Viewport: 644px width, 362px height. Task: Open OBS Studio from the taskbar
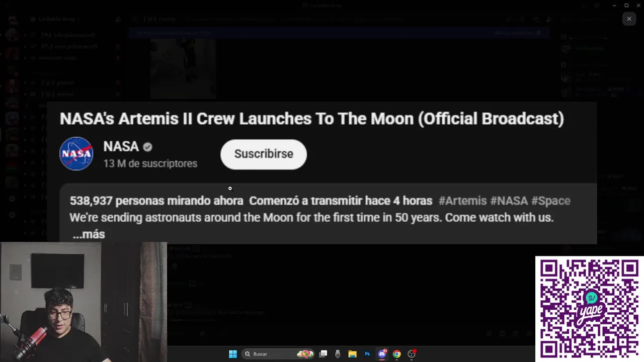[x=412, y=354]
